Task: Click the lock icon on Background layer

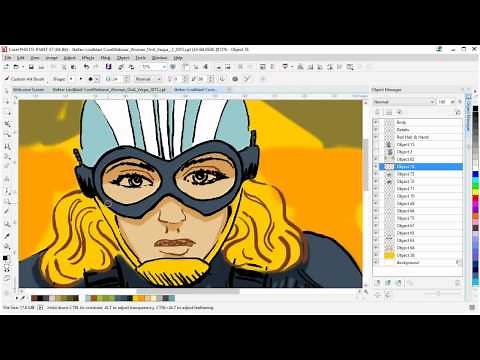Action: 459,263
